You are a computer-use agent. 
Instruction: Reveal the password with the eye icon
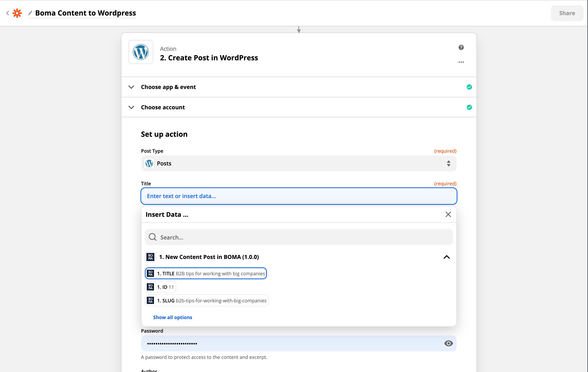pyautogui.click(x=448, y=343)
